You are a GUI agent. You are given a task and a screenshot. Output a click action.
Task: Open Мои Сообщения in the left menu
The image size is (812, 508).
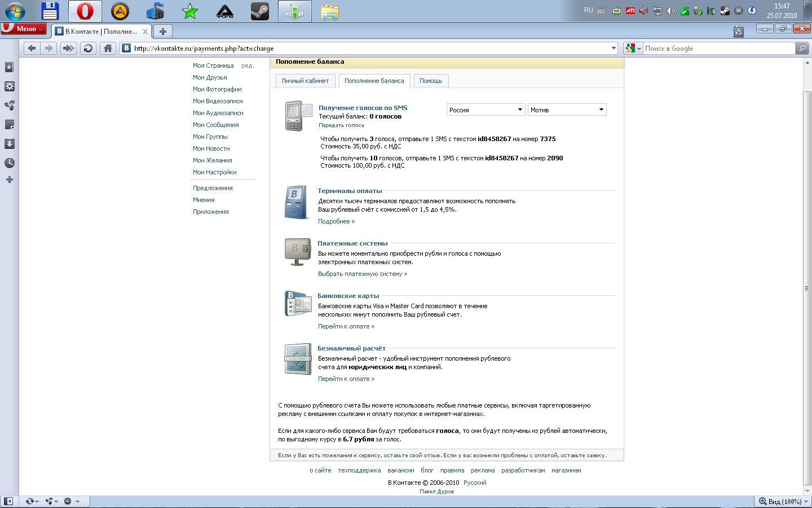coord(216,125)
